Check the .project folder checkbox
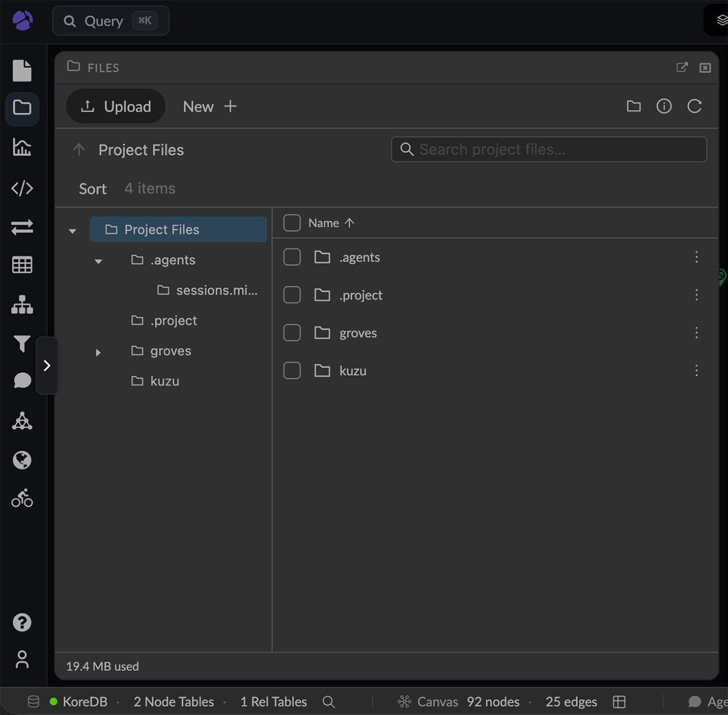 coord(292,295)
